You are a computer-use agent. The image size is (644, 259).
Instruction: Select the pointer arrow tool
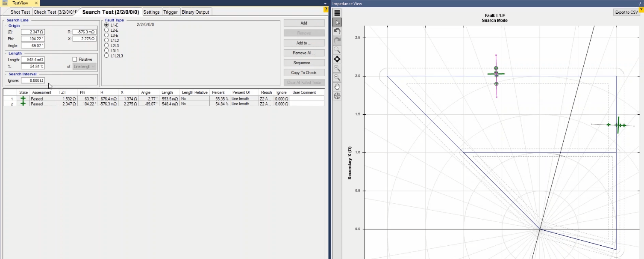(337, 22)
